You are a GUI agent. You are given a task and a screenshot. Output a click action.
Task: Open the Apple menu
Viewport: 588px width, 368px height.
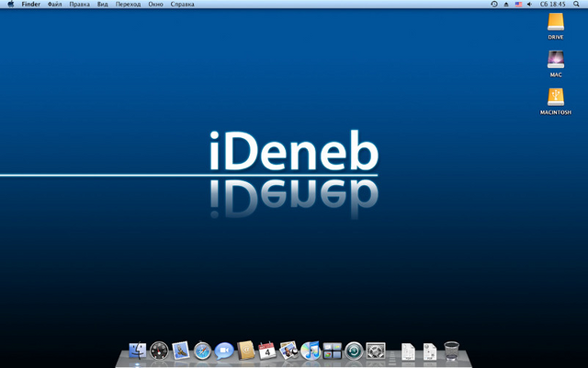pos(10,4)
